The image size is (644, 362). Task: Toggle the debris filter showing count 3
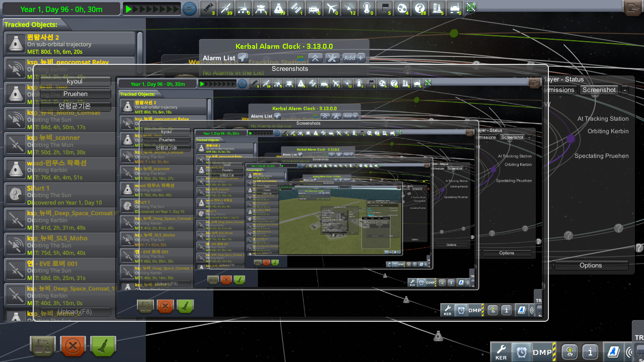tap(207, 9)
